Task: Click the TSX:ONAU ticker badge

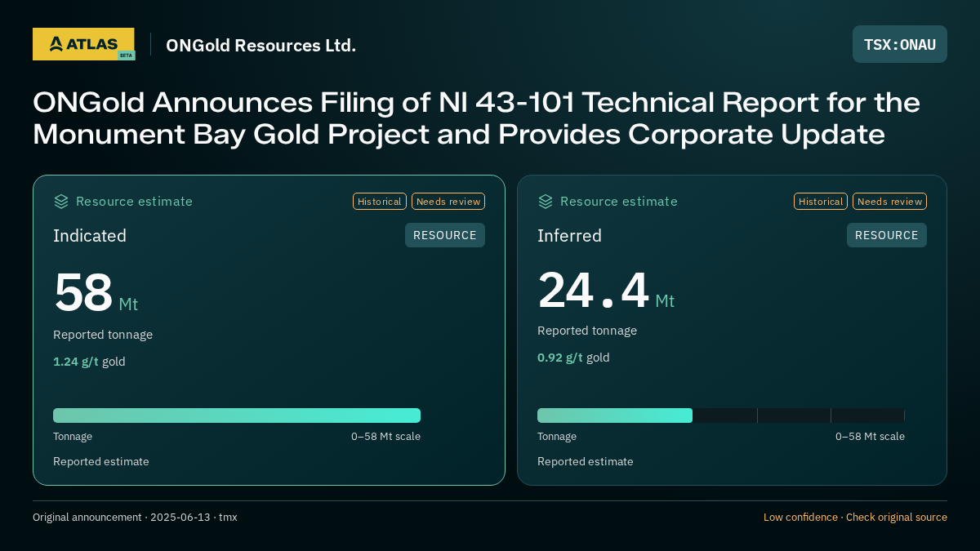Action: [900, 44]
